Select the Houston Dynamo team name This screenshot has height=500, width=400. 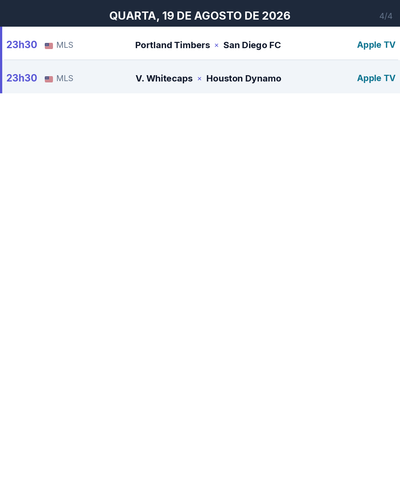[244, 78]
